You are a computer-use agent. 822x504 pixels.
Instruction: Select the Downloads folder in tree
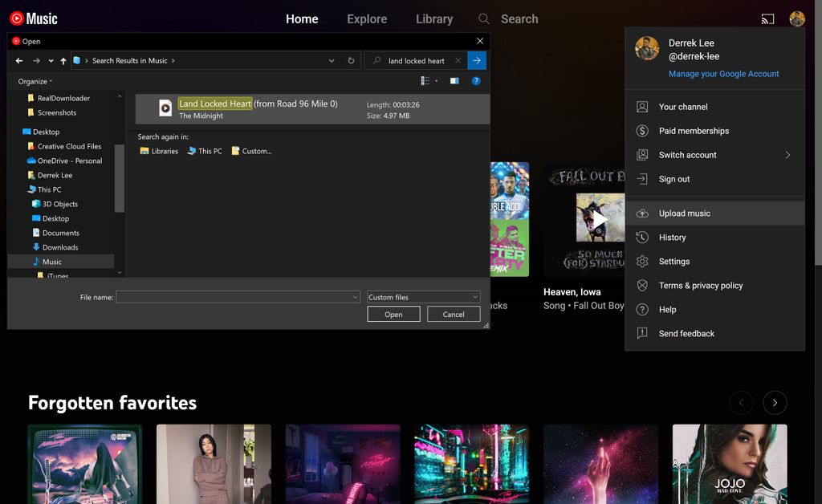coord(60,247)
